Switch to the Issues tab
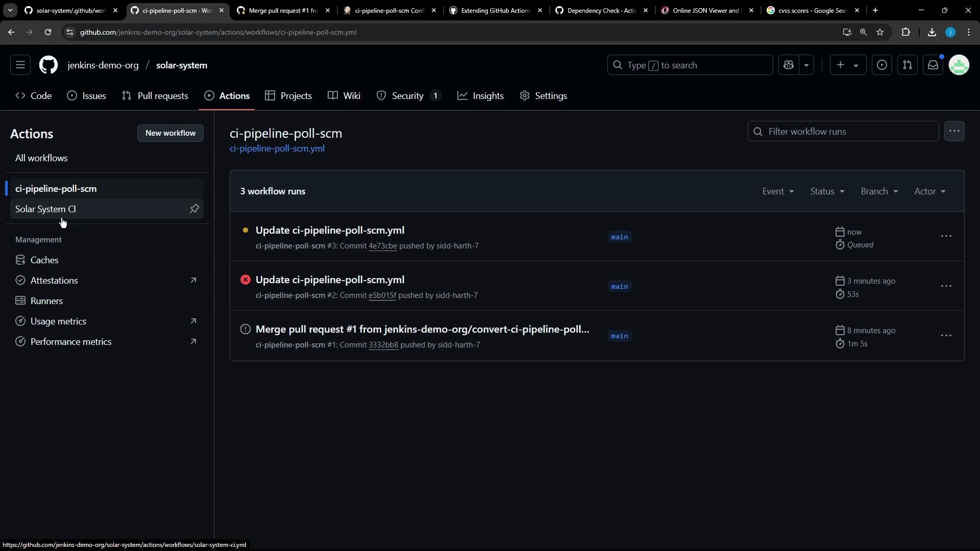 click(87, 96)
